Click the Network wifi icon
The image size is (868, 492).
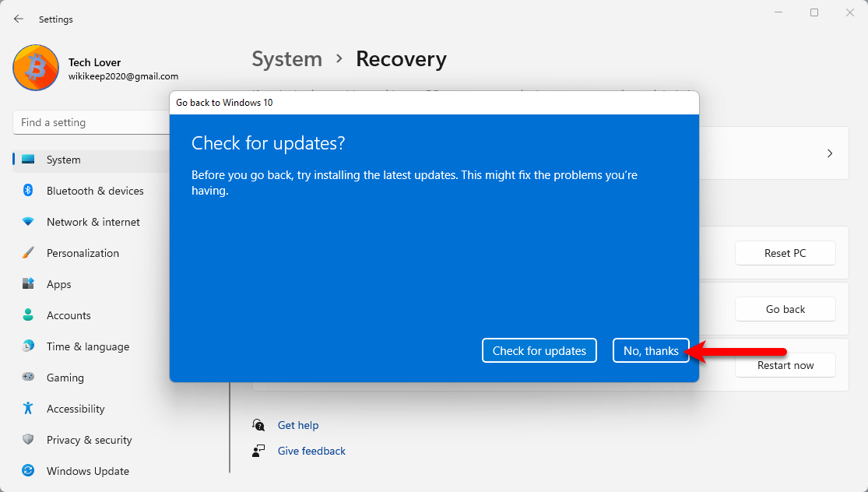click(x=28, y=221)
